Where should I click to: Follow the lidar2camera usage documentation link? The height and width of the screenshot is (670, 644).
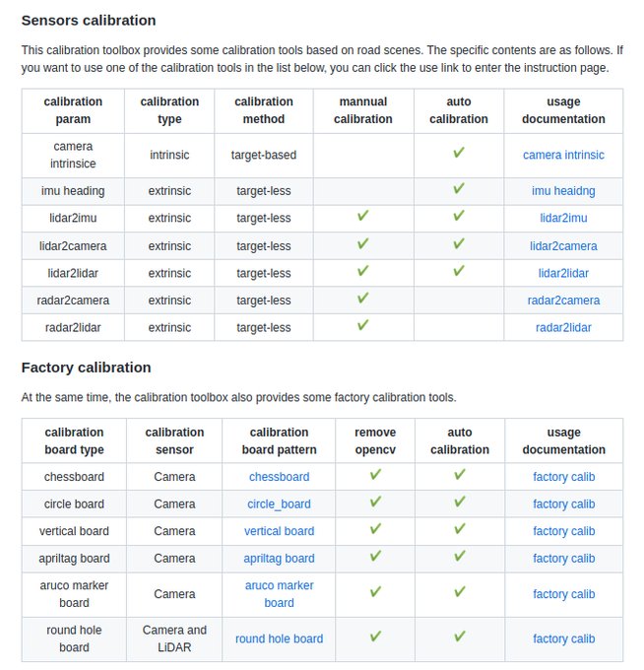[563, 245]
